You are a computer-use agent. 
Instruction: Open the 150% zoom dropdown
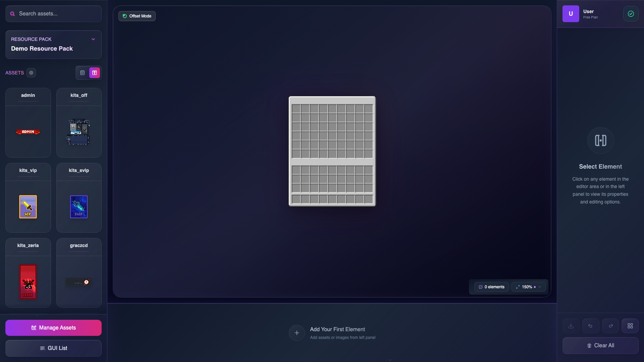point(529,287)
